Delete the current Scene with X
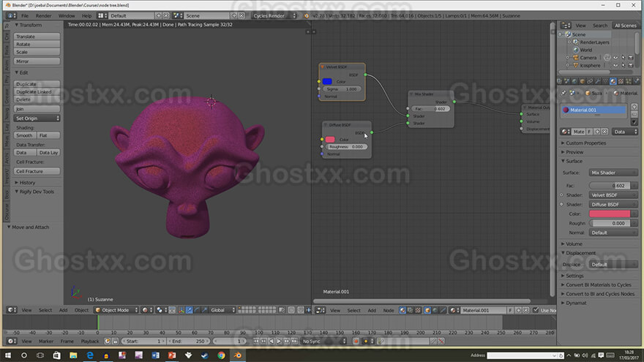This screenshot has width=644, height=362. pyautogui.click(x=241, y=15)
